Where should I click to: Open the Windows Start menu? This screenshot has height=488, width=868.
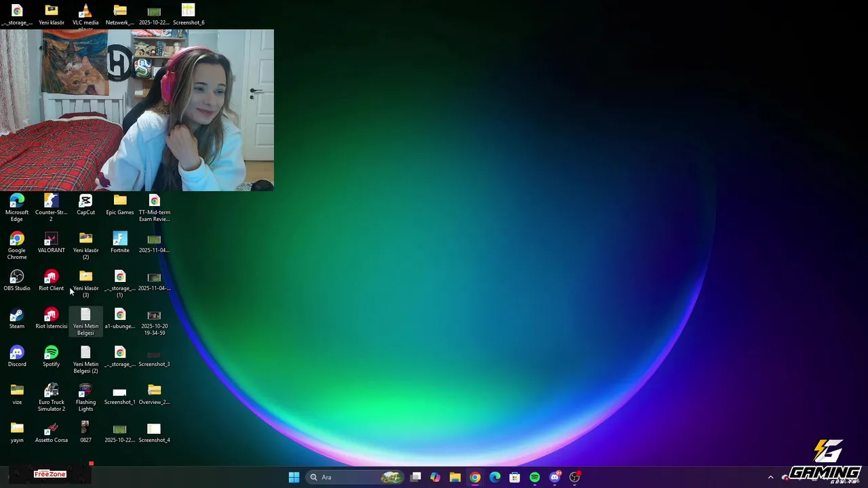pos(294,477)
